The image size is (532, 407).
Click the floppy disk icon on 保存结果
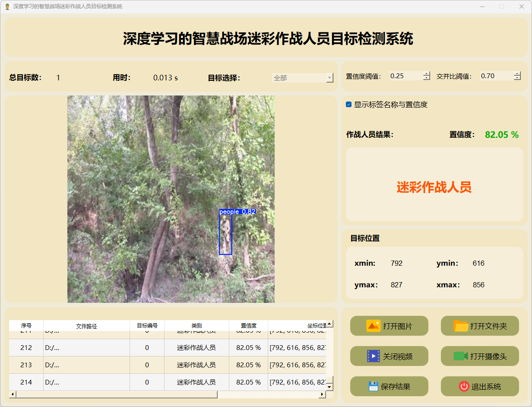[373, 386]
